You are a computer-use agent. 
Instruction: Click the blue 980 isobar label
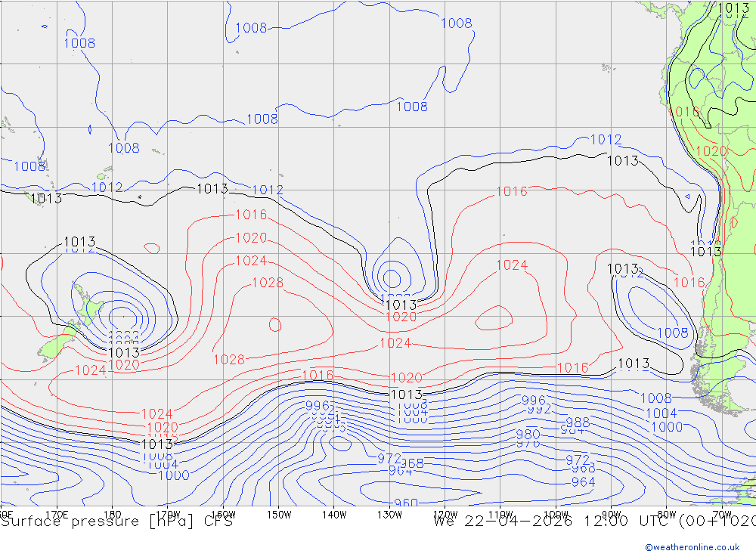click(x=528, y=434)
